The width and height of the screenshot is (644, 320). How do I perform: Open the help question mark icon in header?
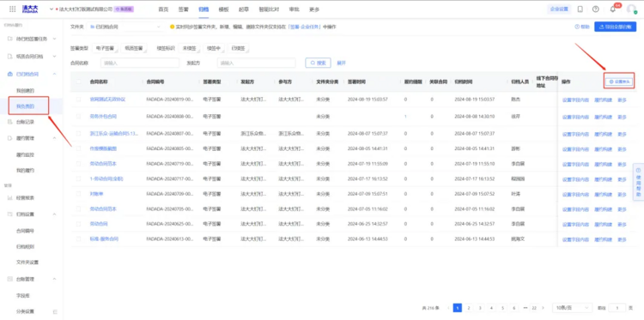(596, 9)
